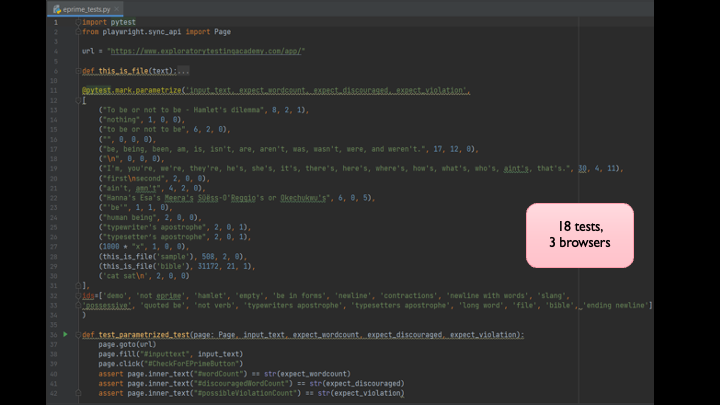This screenshot has height=405, width=720.
Task: Click the "#possibleViolationCount" assert line
Action: click(x=252, y=393)
